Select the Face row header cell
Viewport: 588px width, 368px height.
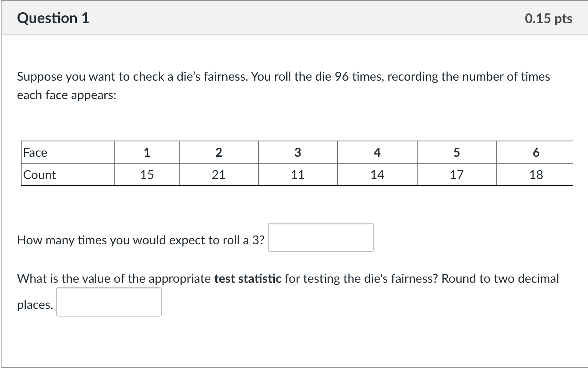[x=68, y=153]
